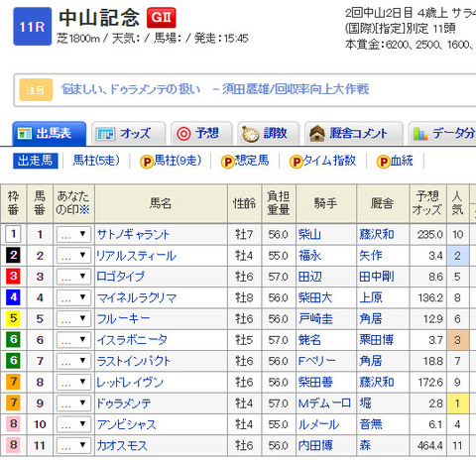
Task: Open horse page for ロゴタイプ
Action: 121,277
